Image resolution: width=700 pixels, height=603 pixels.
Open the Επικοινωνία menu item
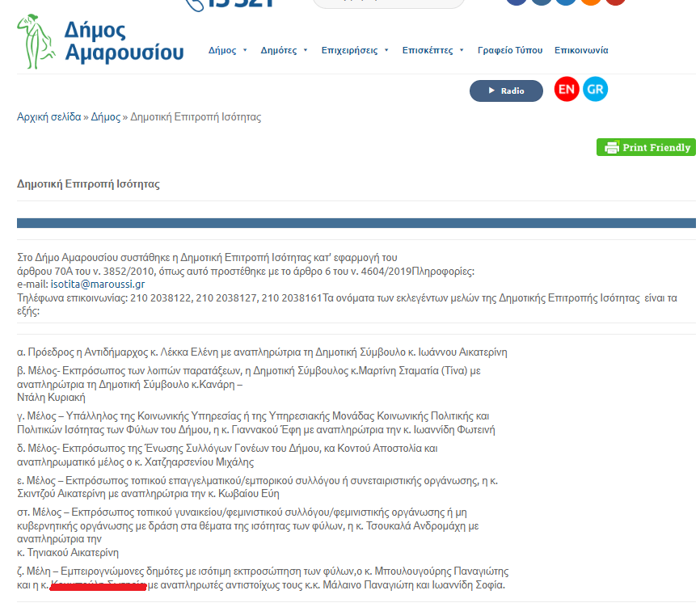(x=581, y=50)
